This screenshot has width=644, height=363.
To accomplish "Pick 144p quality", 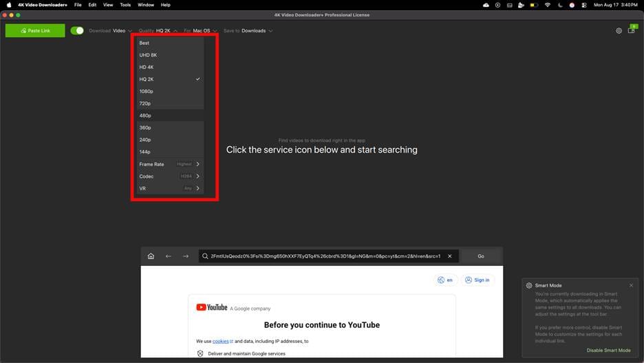I will 170,152.
